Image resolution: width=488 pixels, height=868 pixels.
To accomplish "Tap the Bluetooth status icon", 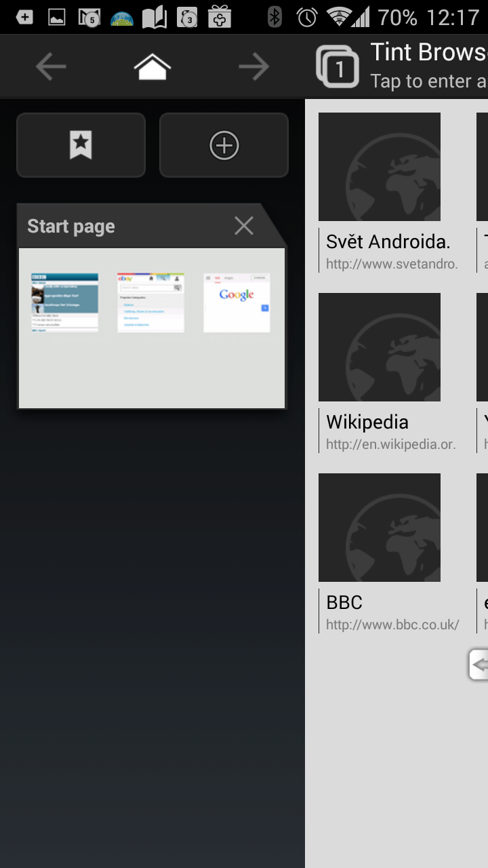I will tap(274, 17).
